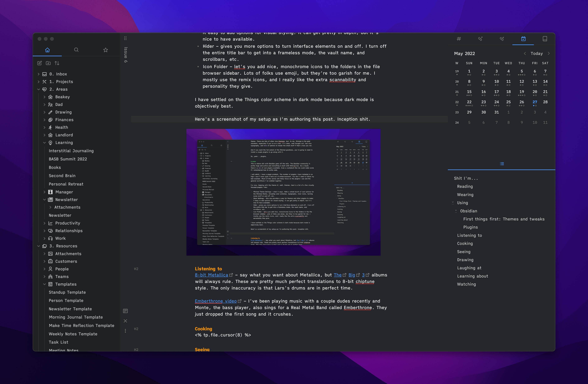Open the Standup Template note

click(x=67, y=292)
